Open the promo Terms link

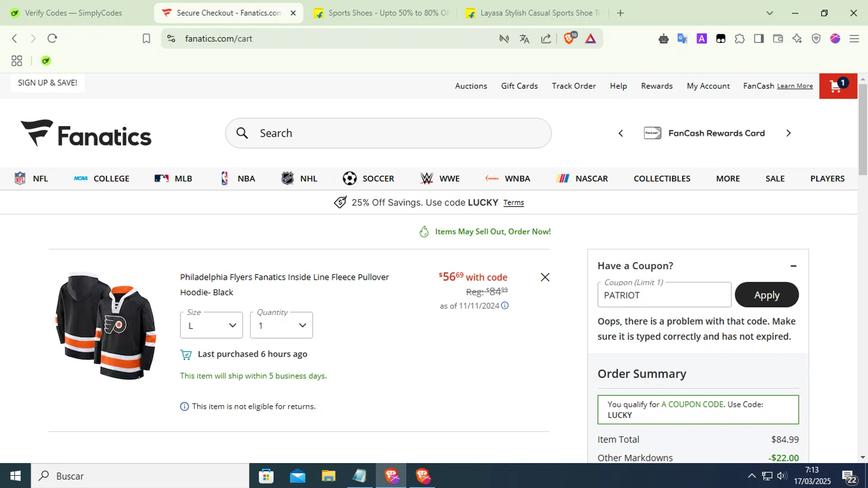pos(514,203)
